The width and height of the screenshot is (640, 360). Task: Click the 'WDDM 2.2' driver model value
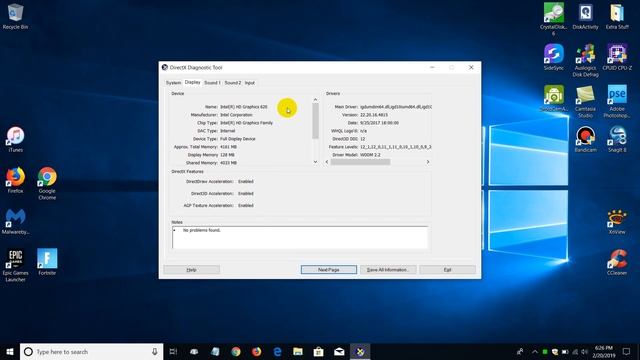(370, 155)
